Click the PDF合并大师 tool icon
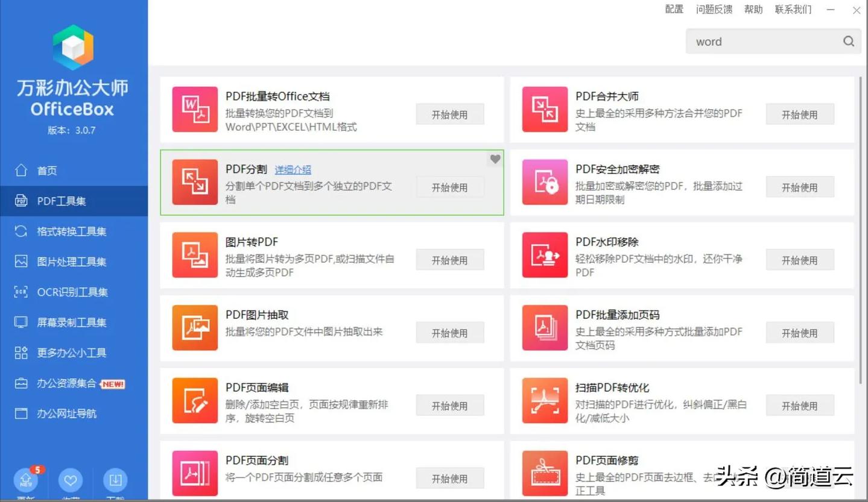Screen dimensions: 868x502 click(545, 109)
